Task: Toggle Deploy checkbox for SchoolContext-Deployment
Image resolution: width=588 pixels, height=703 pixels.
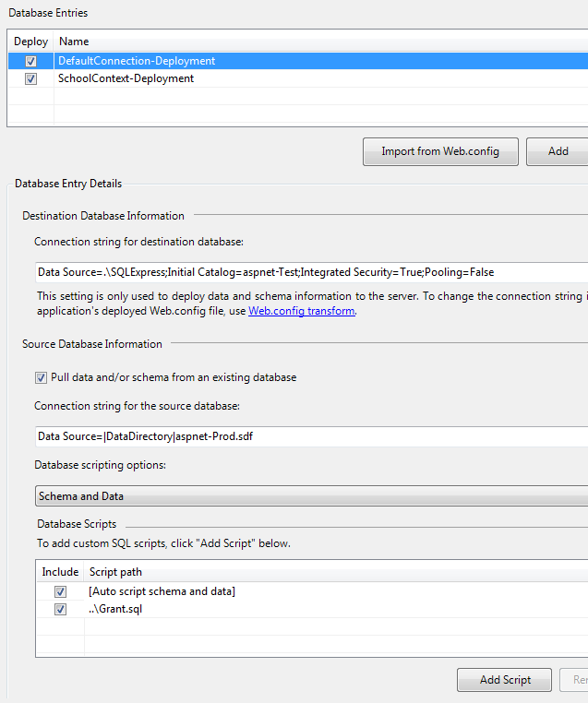Action: click(31, 79)
